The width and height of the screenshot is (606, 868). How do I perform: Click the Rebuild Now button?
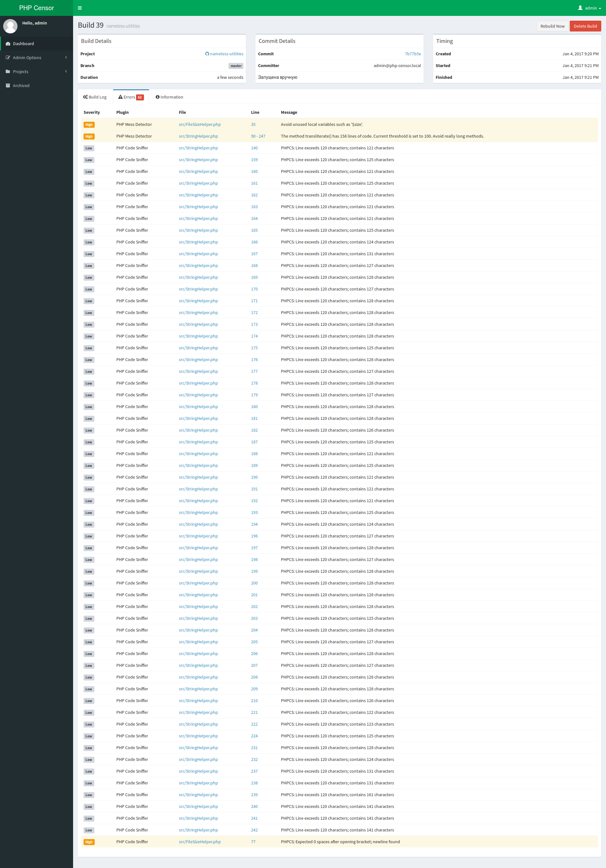(x=552, y=26)
